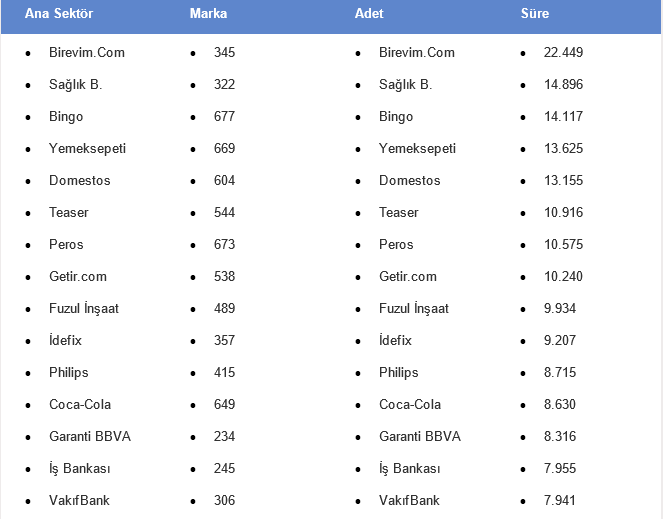
Task: Select İş Bankası in the Ana Sektör column
Action: 80,468
